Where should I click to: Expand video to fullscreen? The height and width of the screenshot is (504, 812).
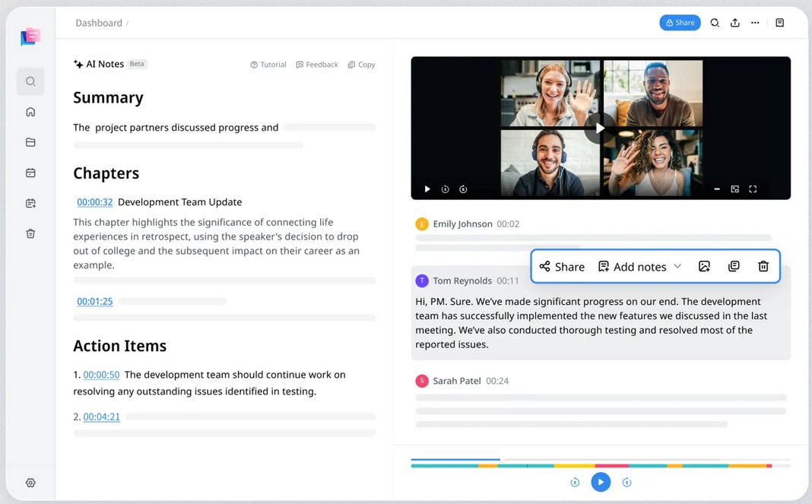coord(753,189)
